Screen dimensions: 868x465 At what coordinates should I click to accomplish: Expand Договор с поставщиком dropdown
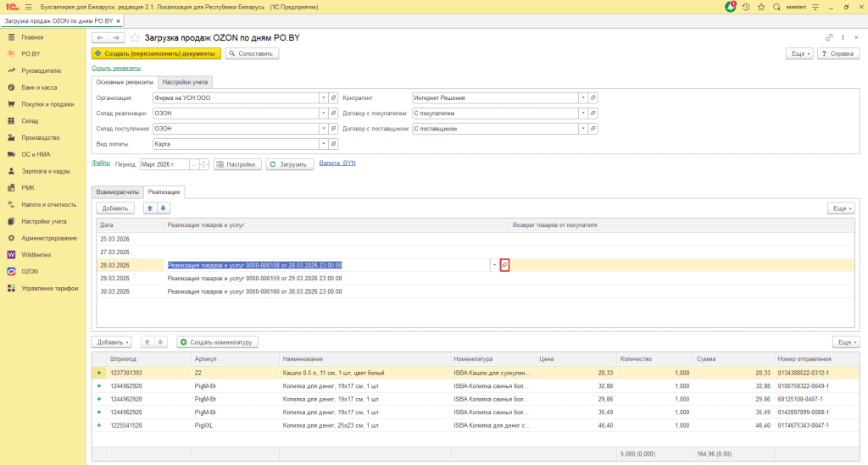tap(583, 129)
